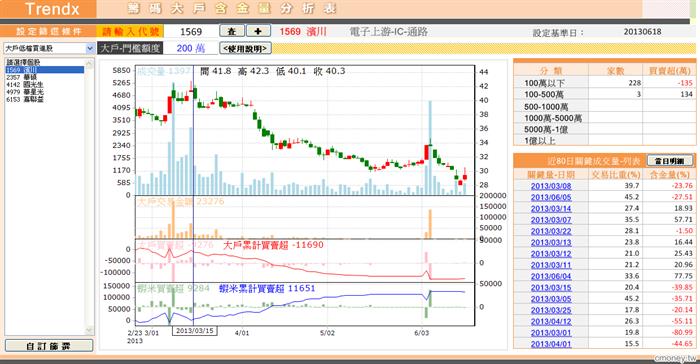Click the 5/02 date label on chart axis
Viewport: 700px width, 364px height.
[327, 333]
